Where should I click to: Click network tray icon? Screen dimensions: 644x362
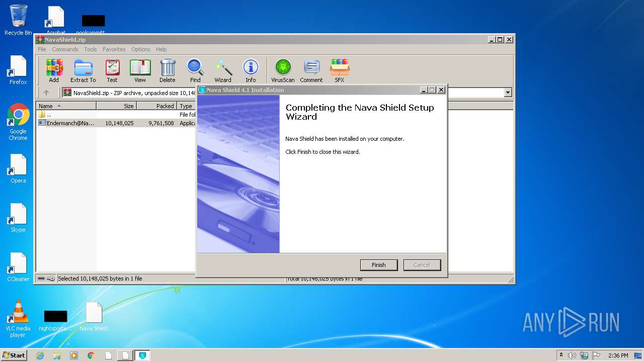[x=584, y=355]
